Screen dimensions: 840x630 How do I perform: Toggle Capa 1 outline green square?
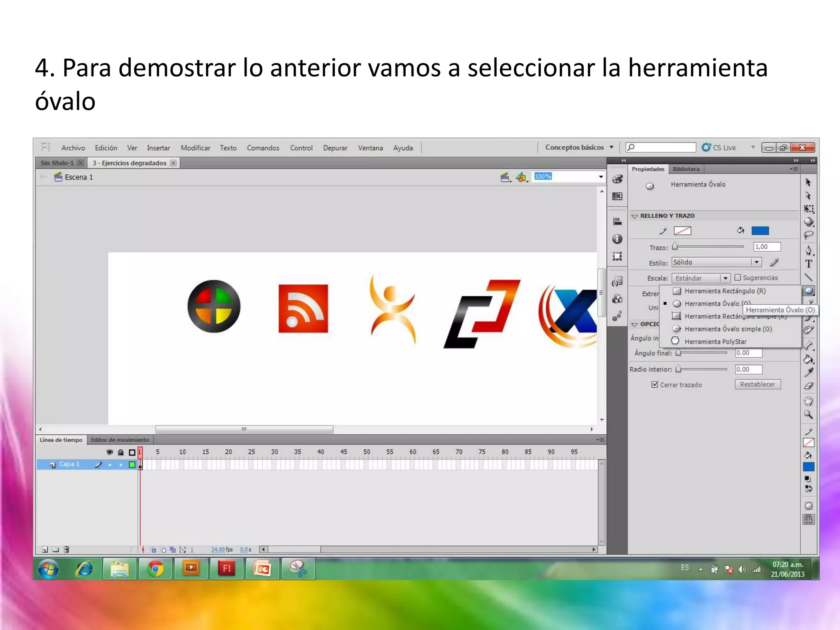[132, 465]
